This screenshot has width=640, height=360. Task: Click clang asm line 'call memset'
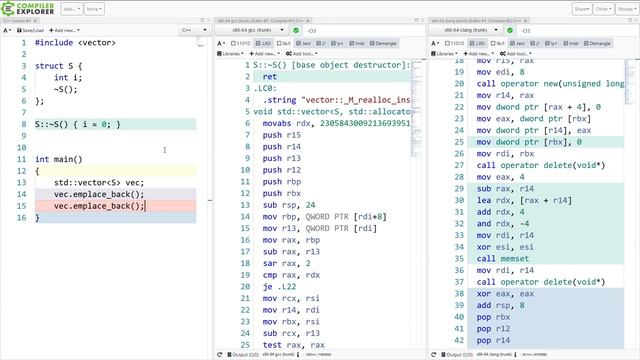[502, 258]
